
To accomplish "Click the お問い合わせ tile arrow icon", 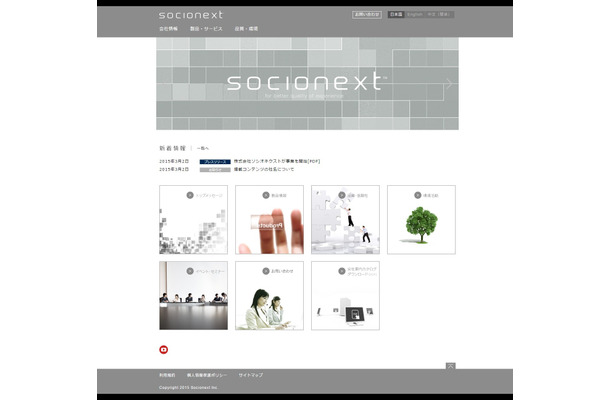I will pyautogui.click(x=266, y=271).
